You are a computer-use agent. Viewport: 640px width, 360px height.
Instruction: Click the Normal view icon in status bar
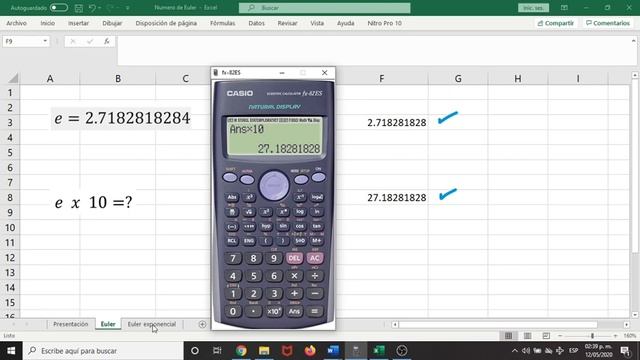point(508,336)
